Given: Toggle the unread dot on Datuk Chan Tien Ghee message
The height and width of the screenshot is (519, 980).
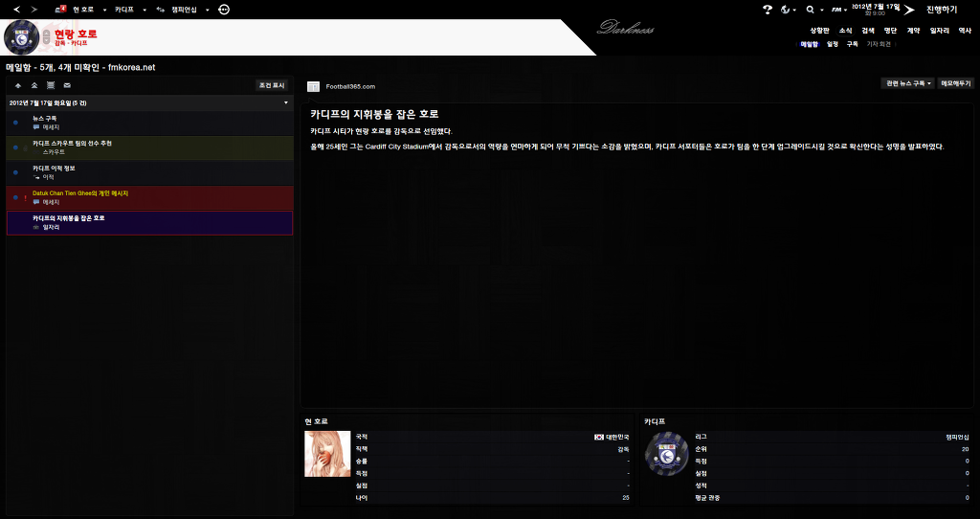Looking at the screenshot, I should coord(15,197).
